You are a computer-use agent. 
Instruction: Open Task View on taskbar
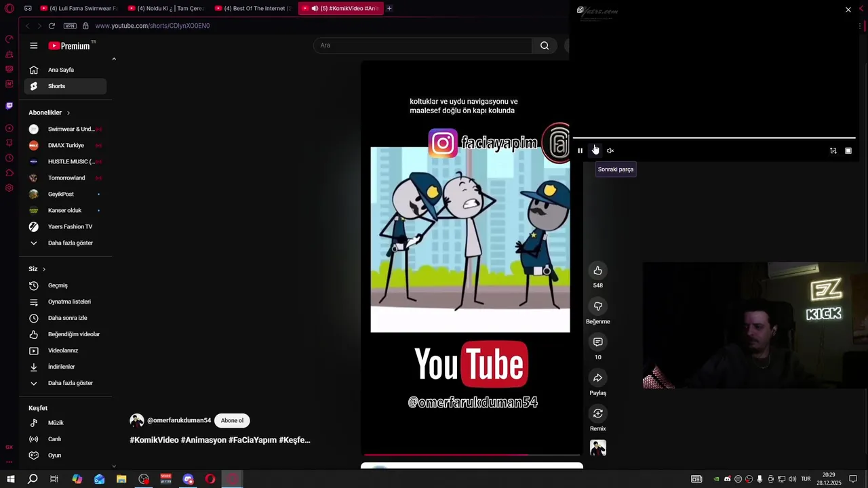54,479
